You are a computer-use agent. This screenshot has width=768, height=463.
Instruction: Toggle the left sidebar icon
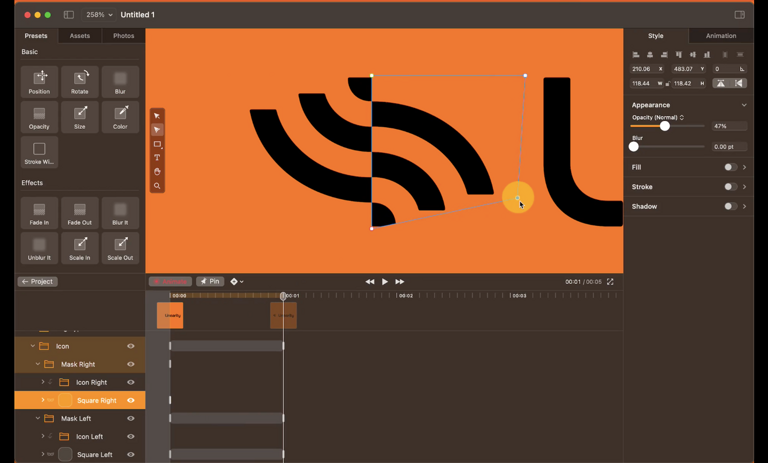click(x=69, y=15)
